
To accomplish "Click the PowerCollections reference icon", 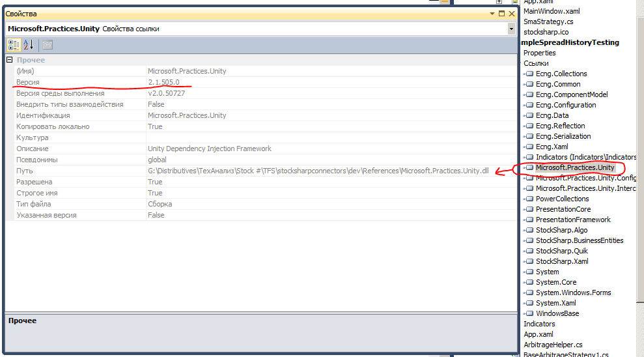I will pyautogui.click(x=529, y=199).
